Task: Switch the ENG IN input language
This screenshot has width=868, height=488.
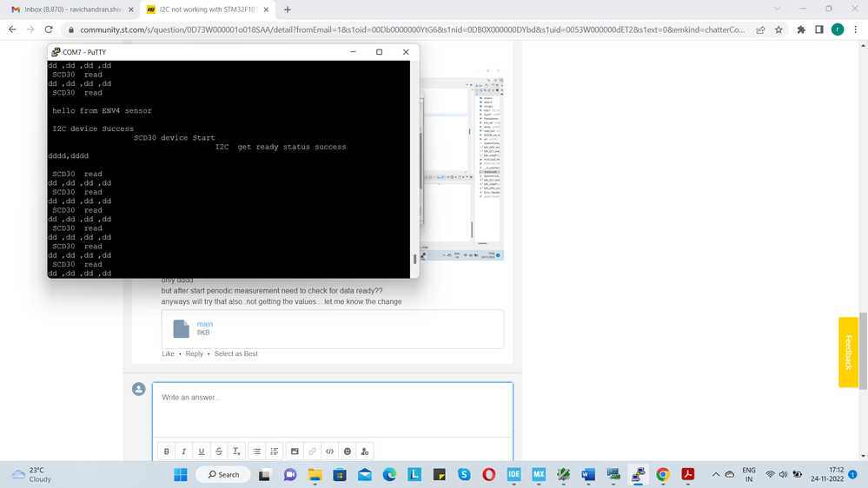Action: coord(748,475)
